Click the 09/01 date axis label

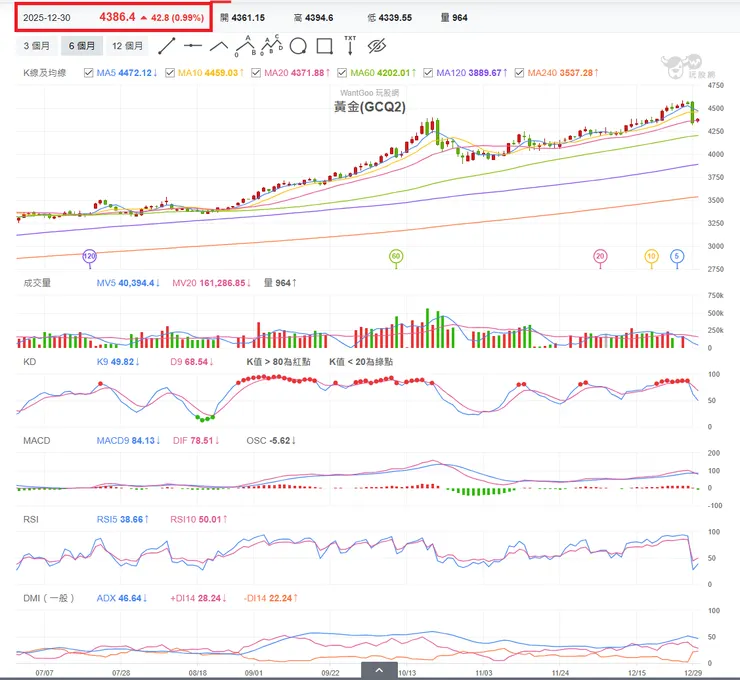(254, 672)
